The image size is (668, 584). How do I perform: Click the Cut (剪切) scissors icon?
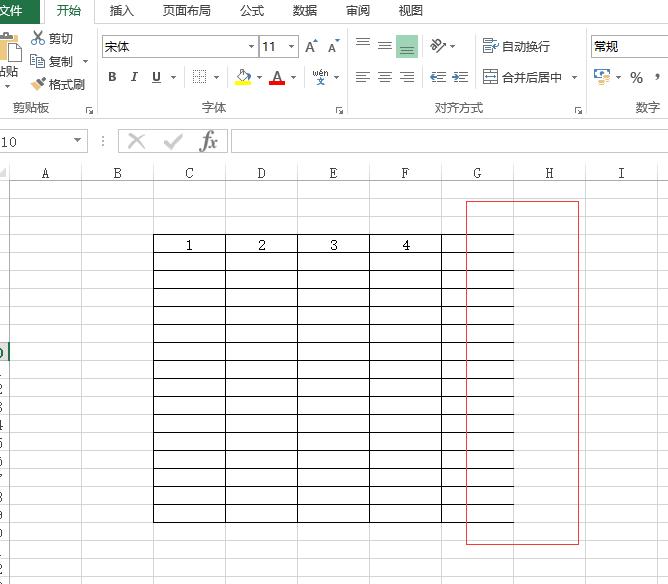[x=37, y=38]
